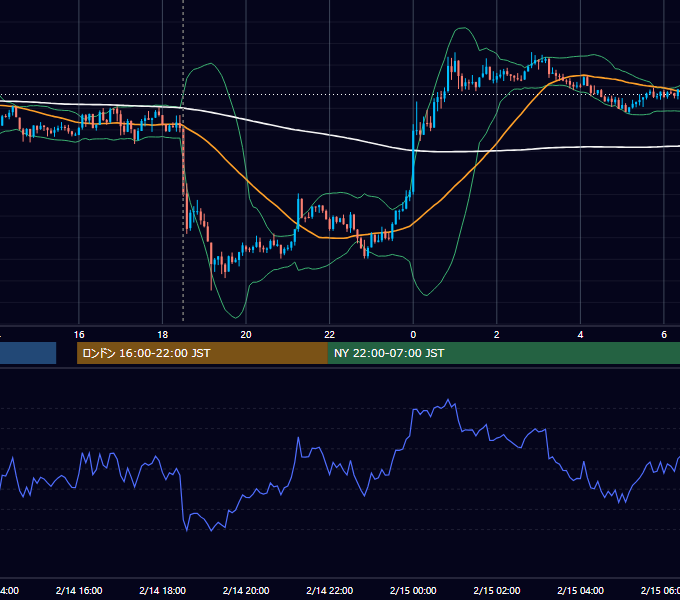Click upper axis hour label 22

(x=330, y=335)
